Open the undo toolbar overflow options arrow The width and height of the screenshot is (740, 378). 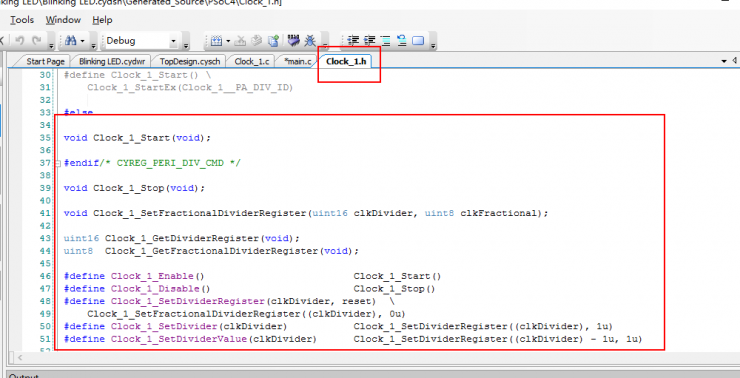tap(51, 46)
